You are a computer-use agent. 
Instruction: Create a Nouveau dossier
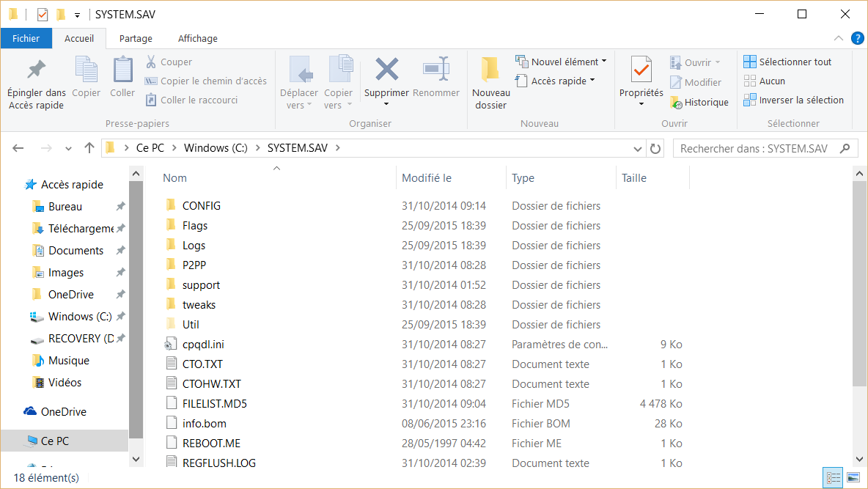491,83
